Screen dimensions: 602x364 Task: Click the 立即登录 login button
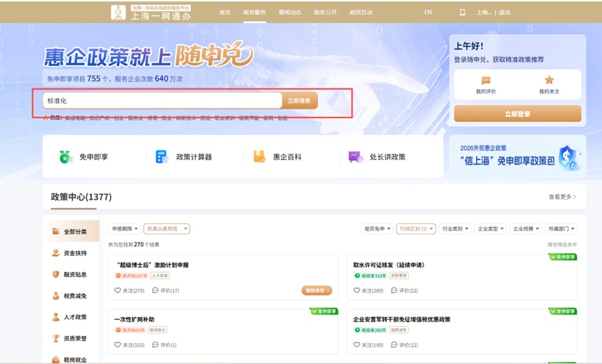pyautogui.click(x=517, y=114)
